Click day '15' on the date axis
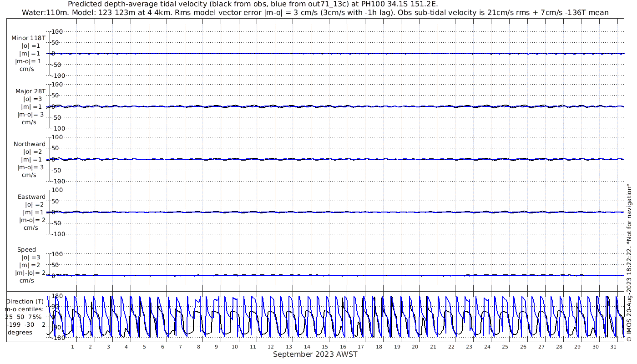 325,347
